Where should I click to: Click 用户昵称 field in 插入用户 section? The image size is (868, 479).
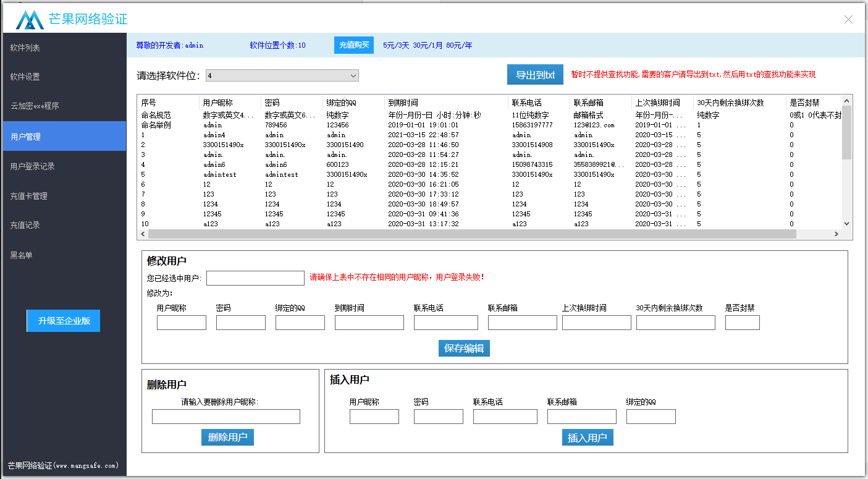[374, 417]
